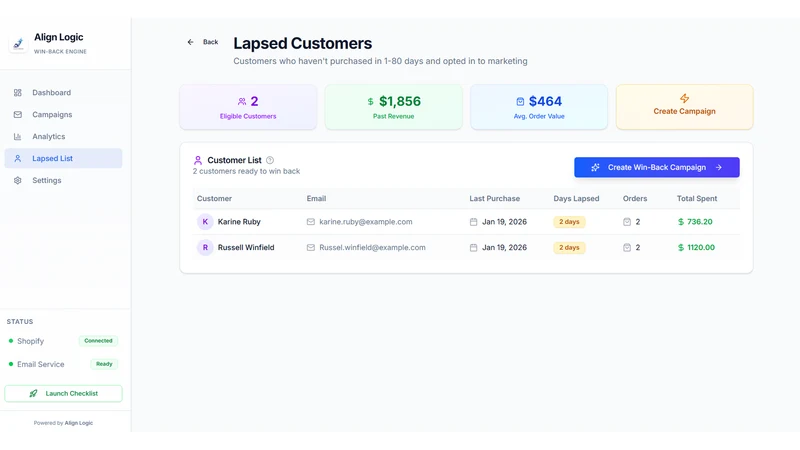Viewport: 800px width, 450px height.
Task: Click the Lapsed Customers page heading
Action: [303, 43]
